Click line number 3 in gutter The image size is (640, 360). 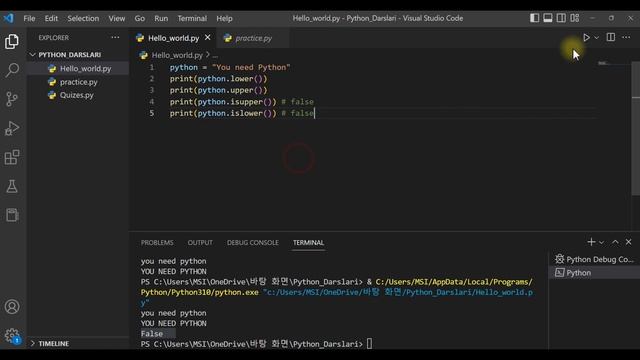coord(152,90)
